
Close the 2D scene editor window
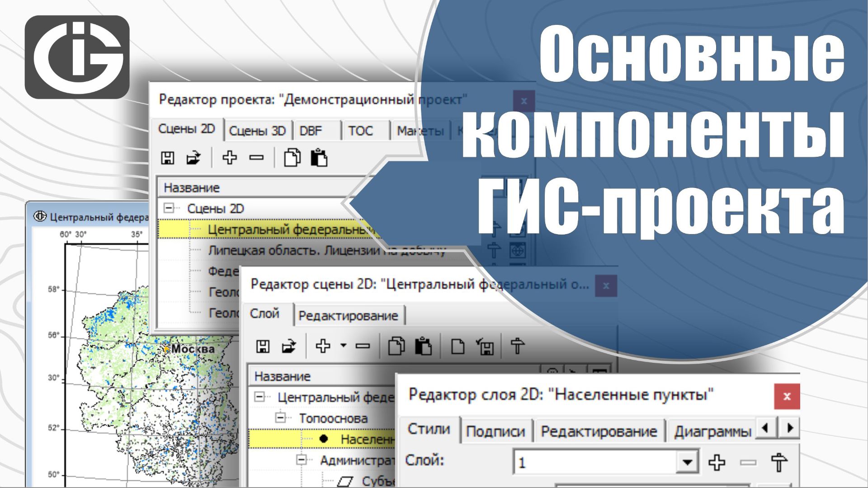(x=606, y=286)
